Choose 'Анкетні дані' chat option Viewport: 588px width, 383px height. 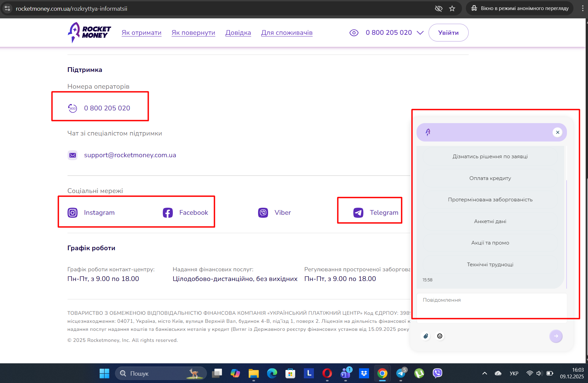pos(490,221)
